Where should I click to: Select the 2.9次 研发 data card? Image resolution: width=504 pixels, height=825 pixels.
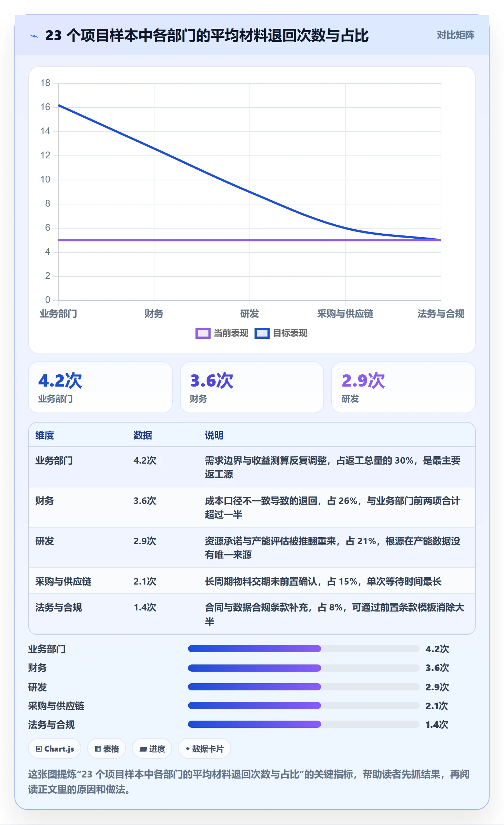(404, 387)
